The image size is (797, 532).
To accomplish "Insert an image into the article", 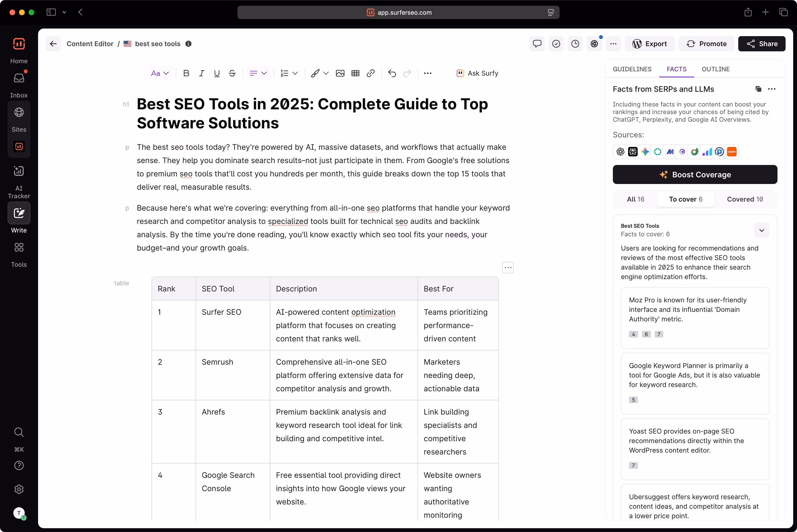I will click(340, 73).
